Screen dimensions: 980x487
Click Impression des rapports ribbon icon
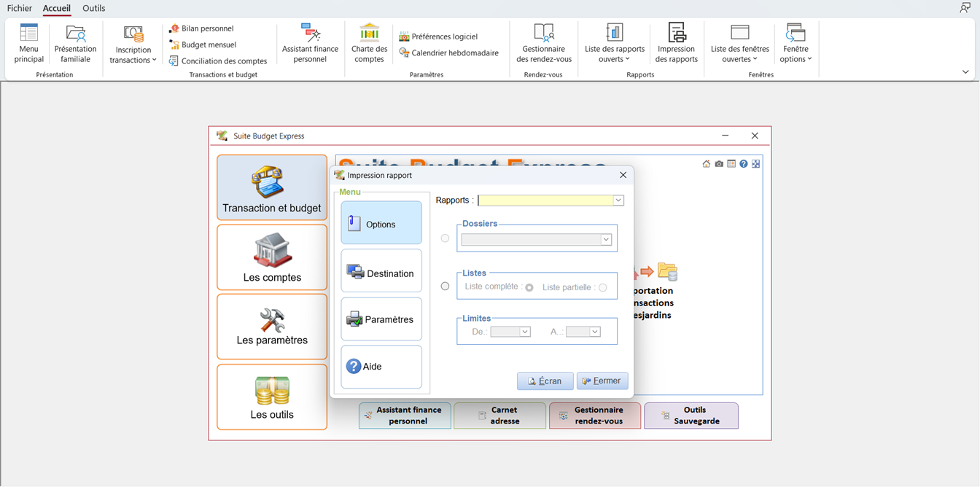[x=676, y=43]
